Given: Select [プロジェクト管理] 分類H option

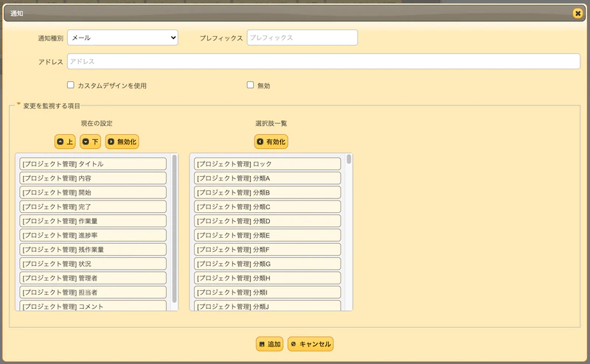Looking at the screenshot, I should (x=268, y=279).
